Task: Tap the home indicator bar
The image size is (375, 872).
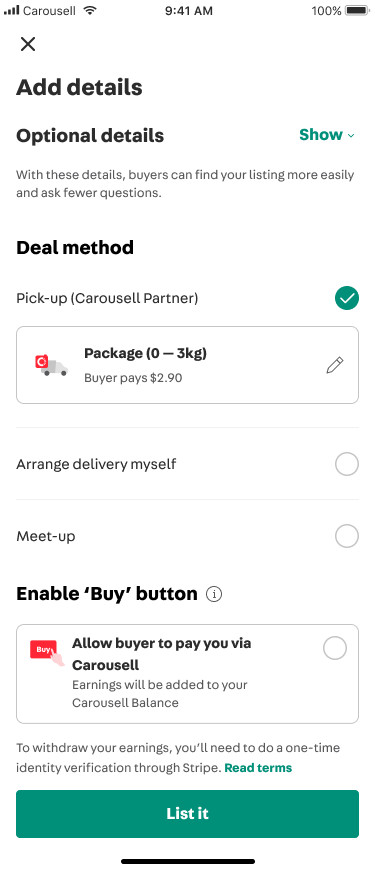Action: 188,861
